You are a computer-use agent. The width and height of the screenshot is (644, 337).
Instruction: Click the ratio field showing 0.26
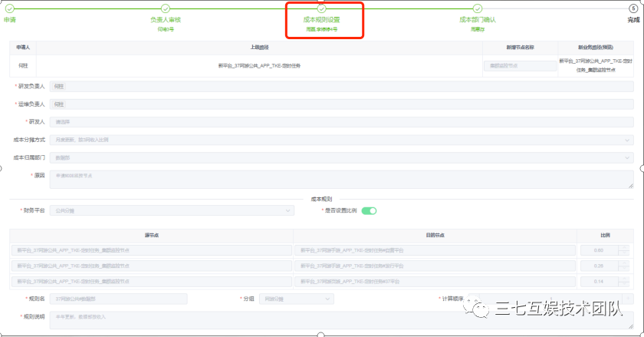coord(600,266)
